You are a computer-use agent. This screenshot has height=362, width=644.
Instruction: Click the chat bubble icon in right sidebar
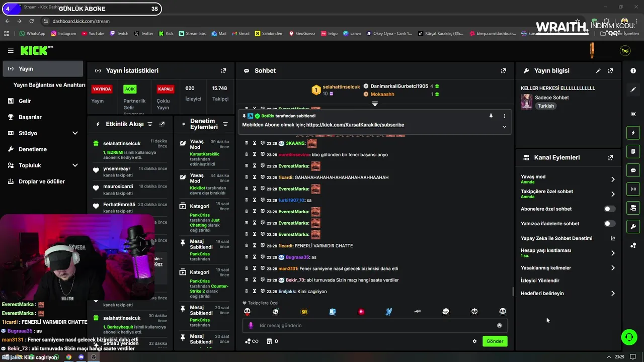coord(633,170)
